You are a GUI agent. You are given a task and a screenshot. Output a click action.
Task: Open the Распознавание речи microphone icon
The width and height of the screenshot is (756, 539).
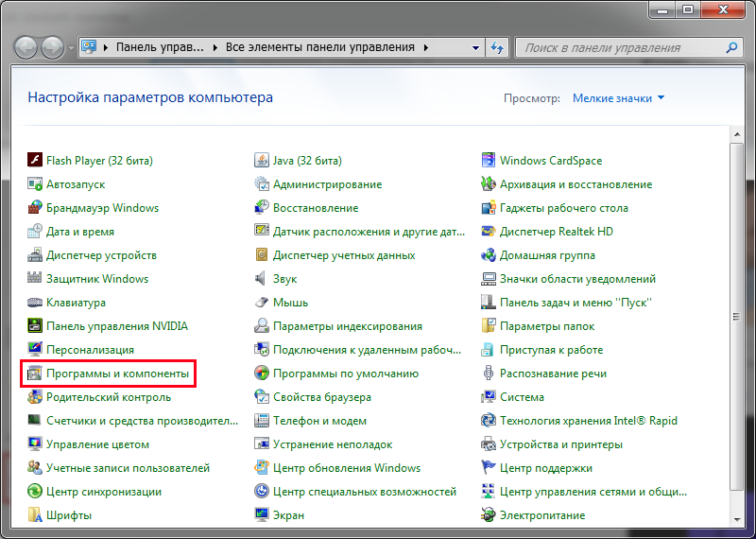click(x=489, y=373)
